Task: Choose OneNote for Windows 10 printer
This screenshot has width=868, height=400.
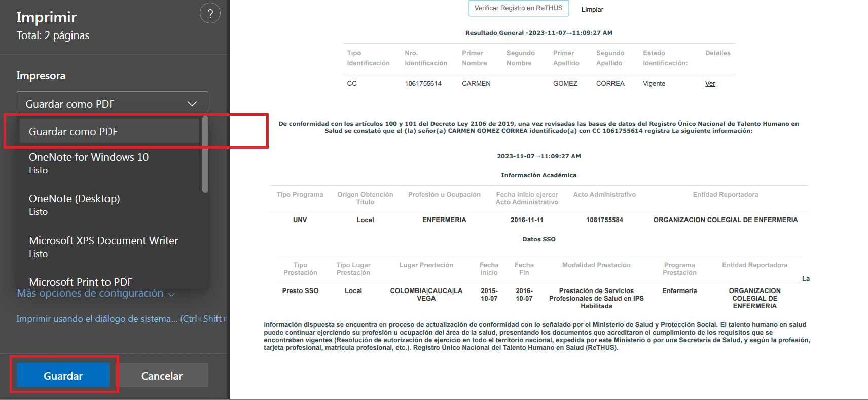Action: (x=89, y=163)
